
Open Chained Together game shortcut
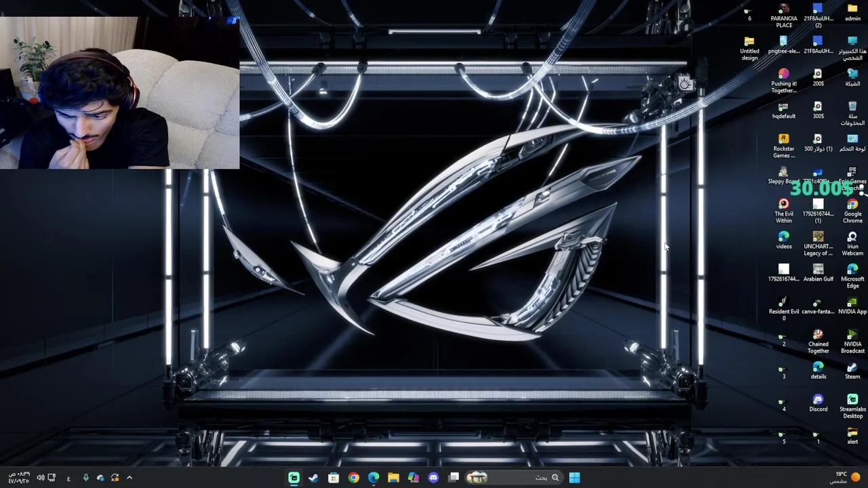(x=818, y=341)
